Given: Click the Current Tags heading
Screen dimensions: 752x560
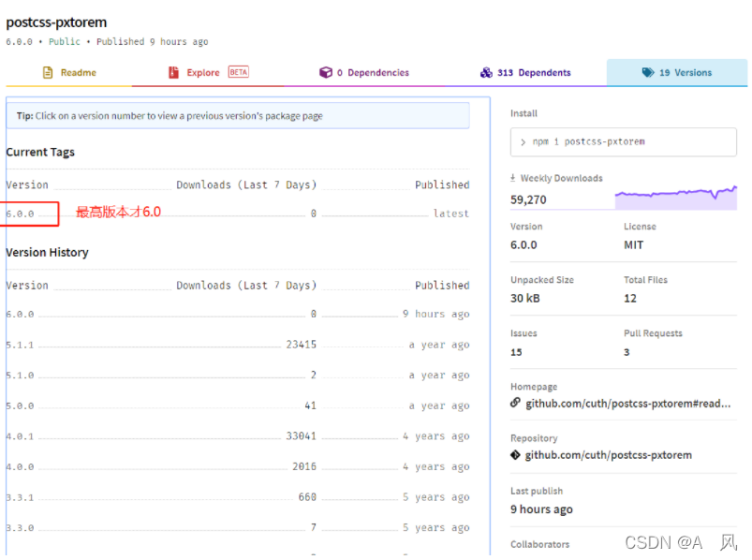Looking at the screenshot, I should 40,152.
